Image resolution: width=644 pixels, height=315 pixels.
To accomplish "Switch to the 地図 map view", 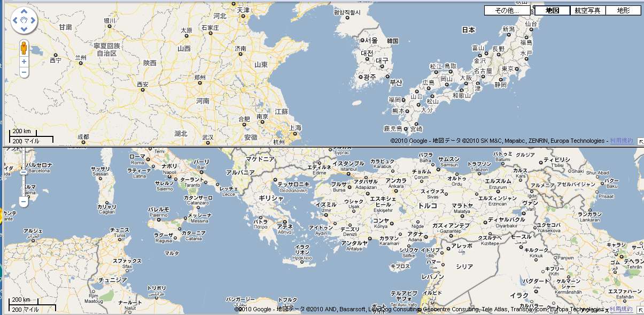I will tap(552, 10).
